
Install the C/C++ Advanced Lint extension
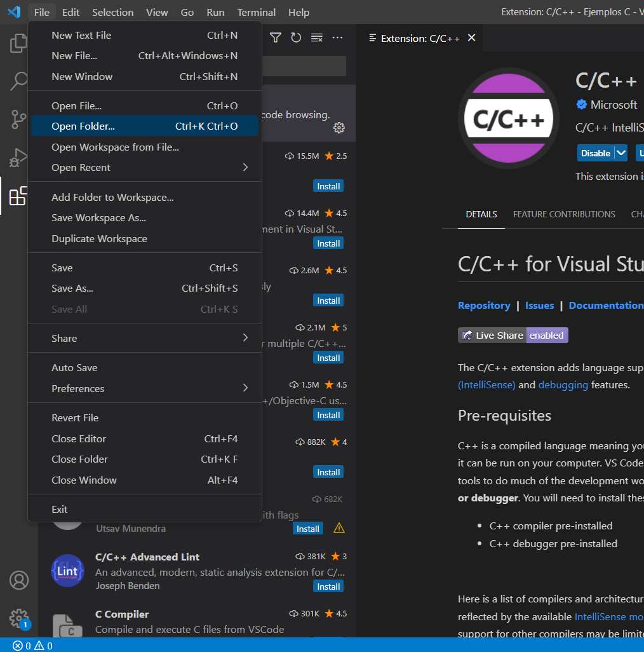tap(328, 587)
